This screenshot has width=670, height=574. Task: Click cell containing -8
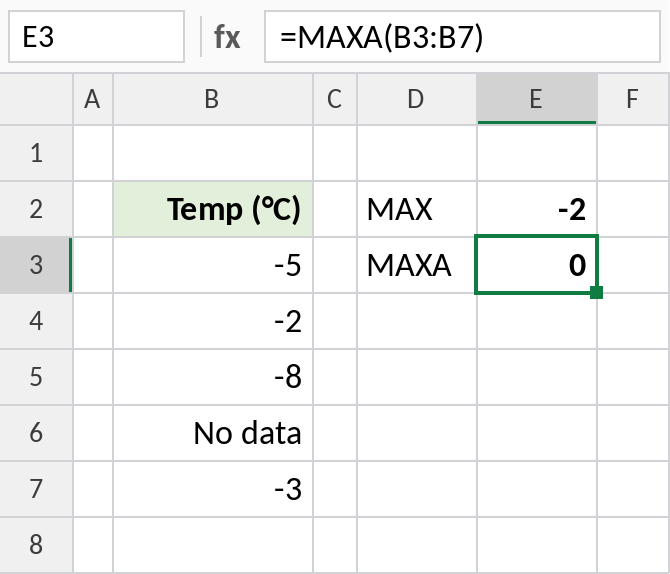(x=213, y=377)
